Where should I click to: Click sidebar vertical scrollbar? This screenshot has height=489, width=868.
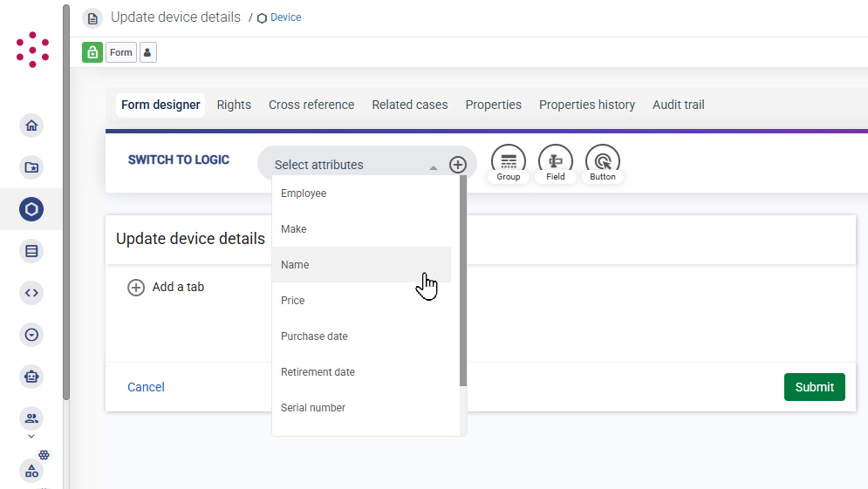click(x=66, y=202)
